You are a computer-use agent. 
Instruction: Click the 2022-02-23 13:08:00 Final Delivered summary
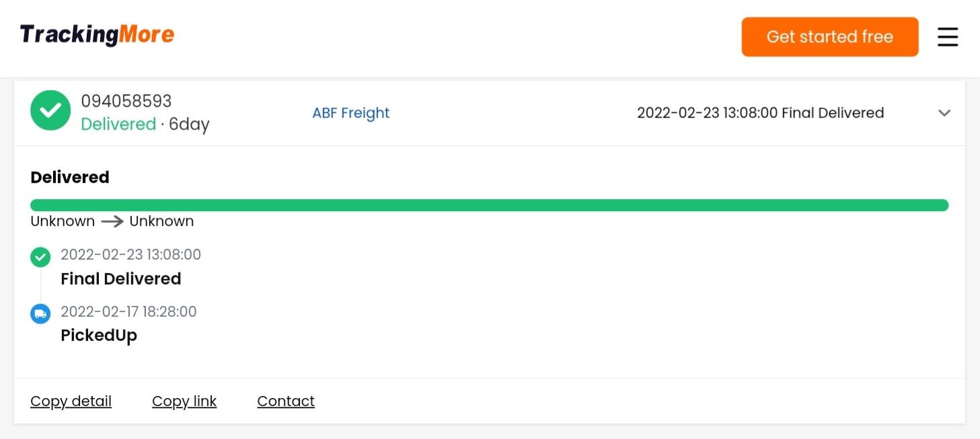[x=760, y=113]
